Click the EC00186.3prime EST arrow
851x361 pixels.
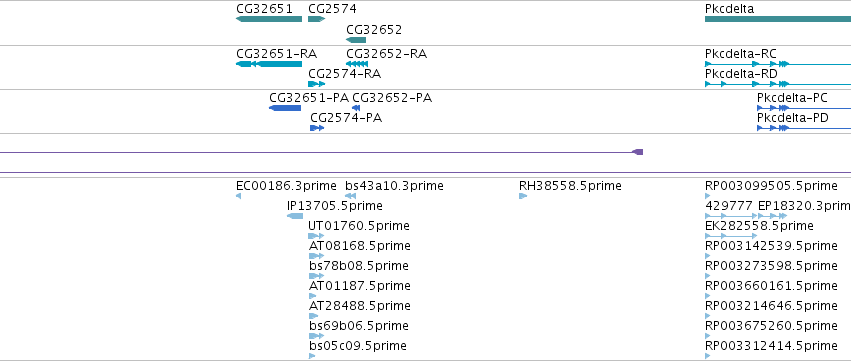pos(238,196)
